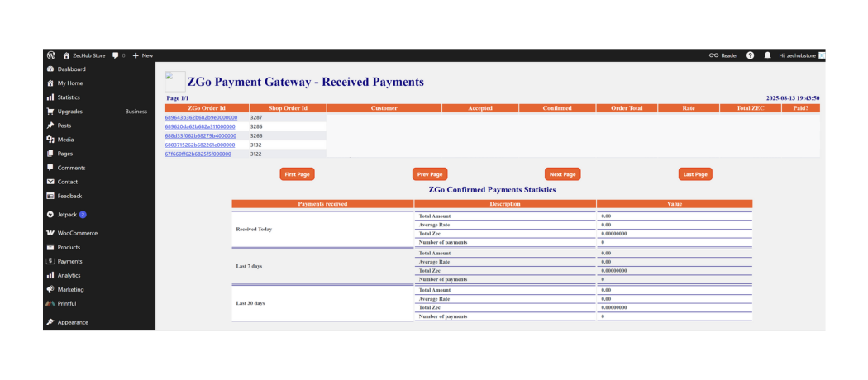Click shop order id 3122
Viewport: 868px width, 380px height.
click(x=256, y=154)
